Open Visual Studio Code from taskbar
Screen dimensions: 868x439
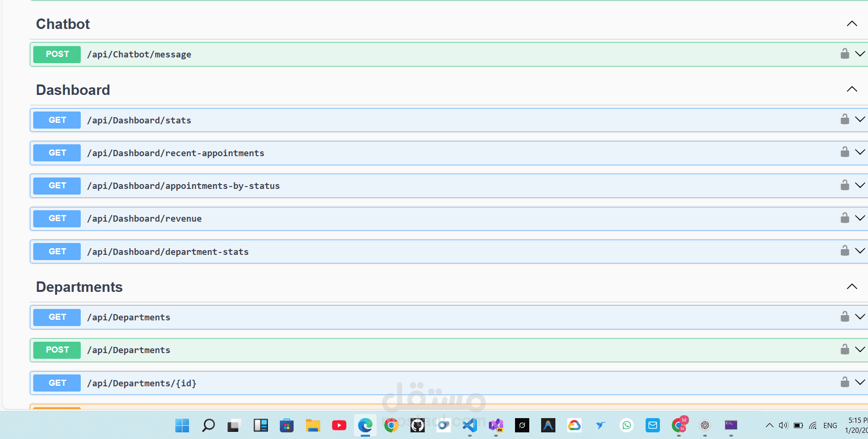[470, 425]
